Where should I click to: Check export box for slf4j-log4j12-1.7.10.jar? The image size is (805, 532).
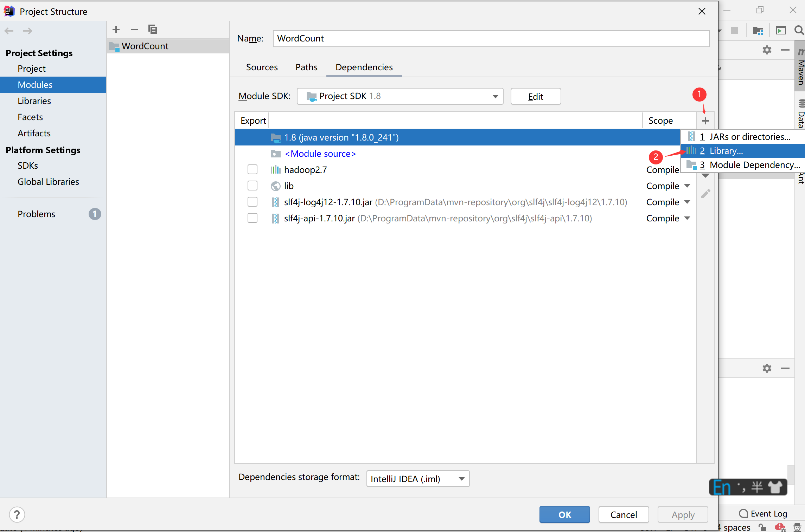[253, 202]
